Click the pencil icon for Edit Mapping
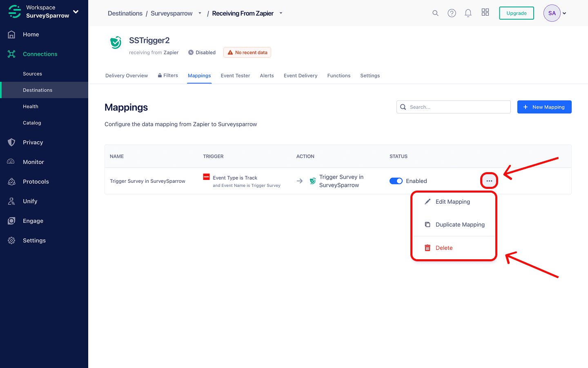This screenshot has width=588, height=368. [x=428, y=202]
